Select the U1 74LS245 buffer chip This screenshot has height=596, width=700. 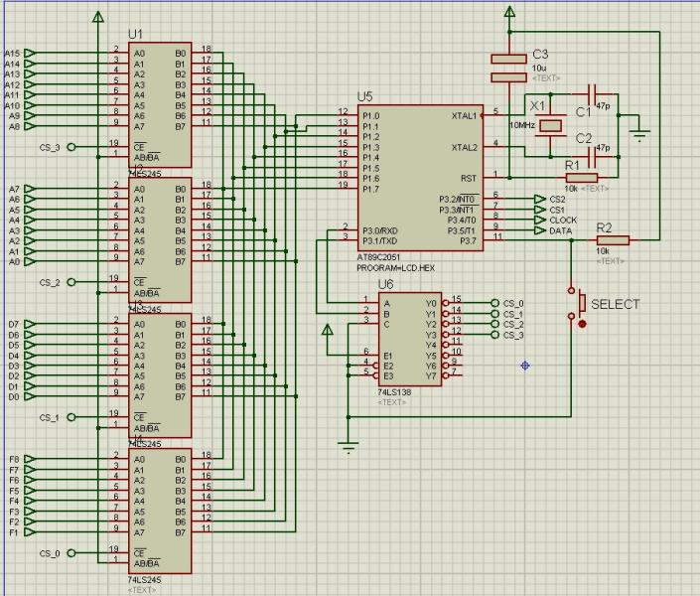pyautogui.click(x=159, y=104)
